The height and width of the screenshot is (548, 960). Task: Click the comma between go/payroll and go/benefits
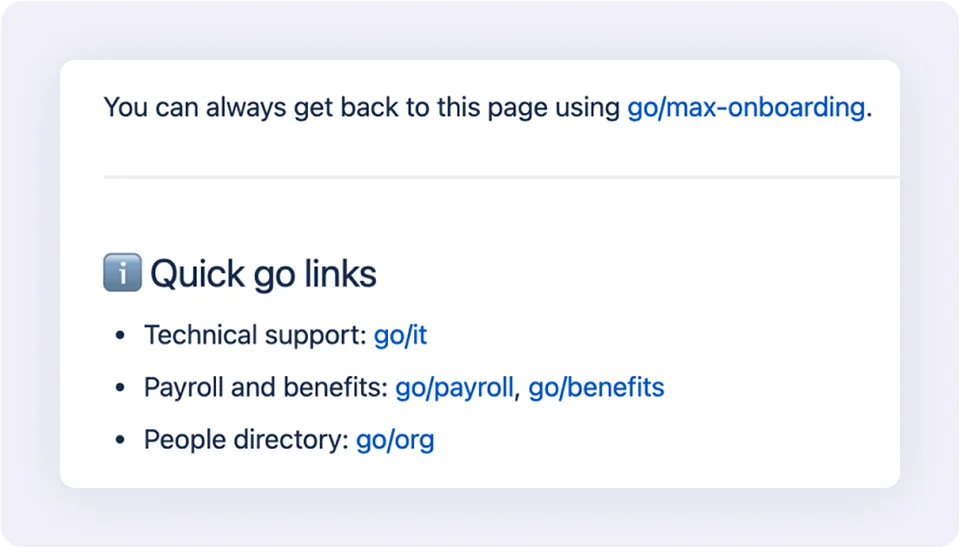[517, 392]
